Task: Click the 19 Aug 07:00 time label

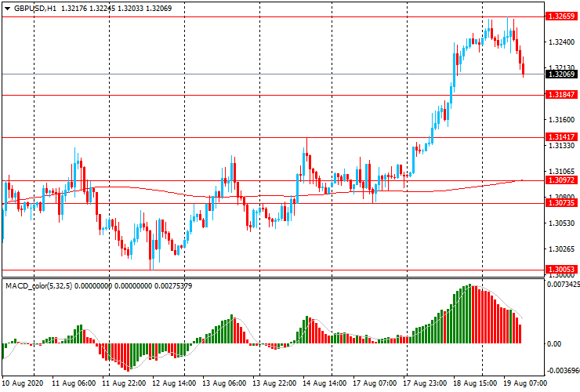Action: pyautogui.click(x=525, y=383)
